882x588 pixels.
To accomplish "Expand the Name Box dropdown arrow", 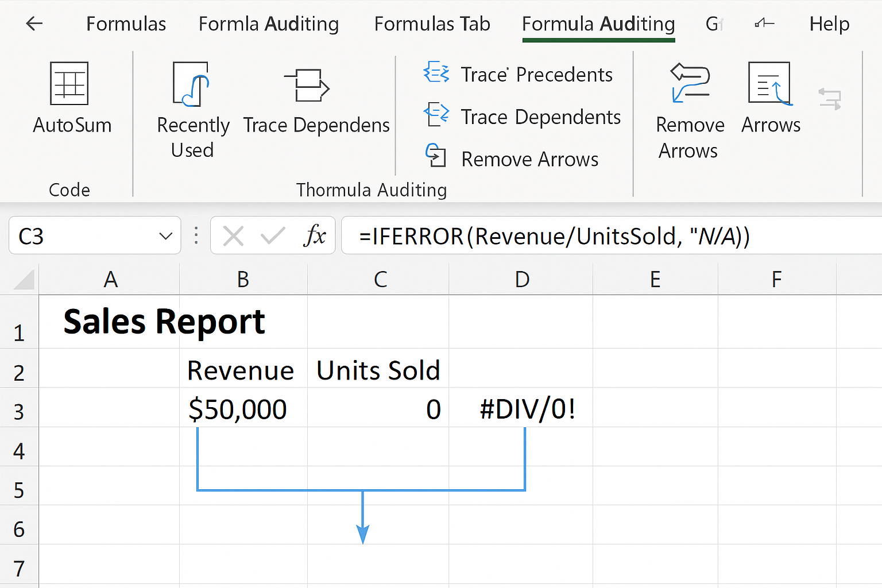I will pyautogui.click(x=165, y=236).
